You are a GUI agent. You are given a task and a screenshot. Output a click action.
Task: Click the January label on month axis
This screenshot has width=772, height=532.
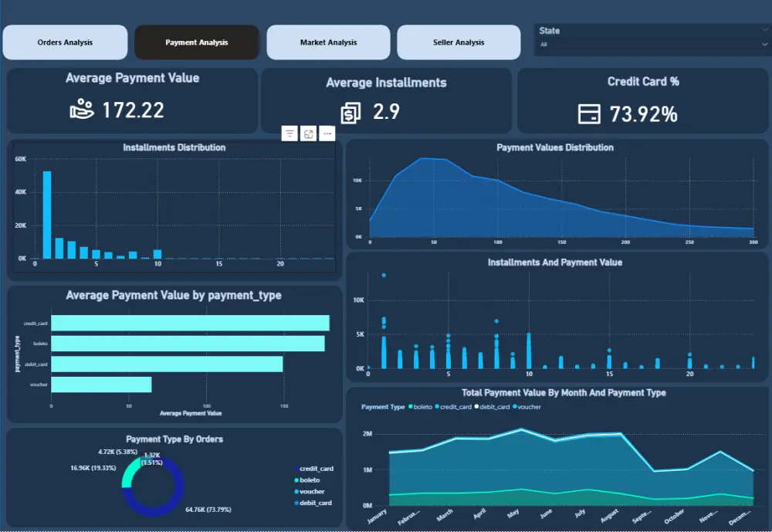(378, 516)
